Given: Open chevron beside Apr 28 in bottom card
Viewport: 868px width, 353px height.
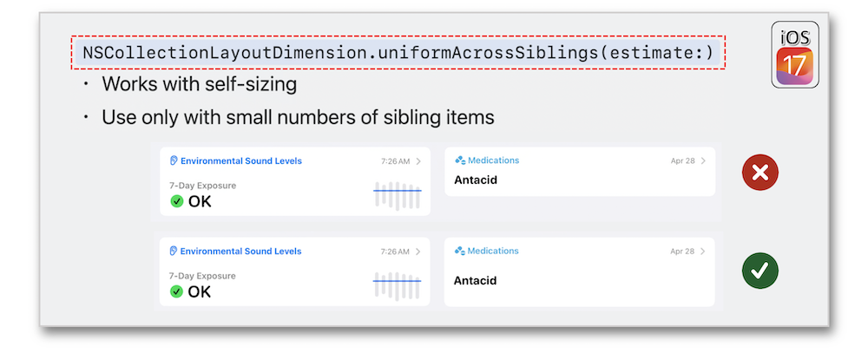Looking at the screenshot, I should pyautogui.click(x=703, y=252).
